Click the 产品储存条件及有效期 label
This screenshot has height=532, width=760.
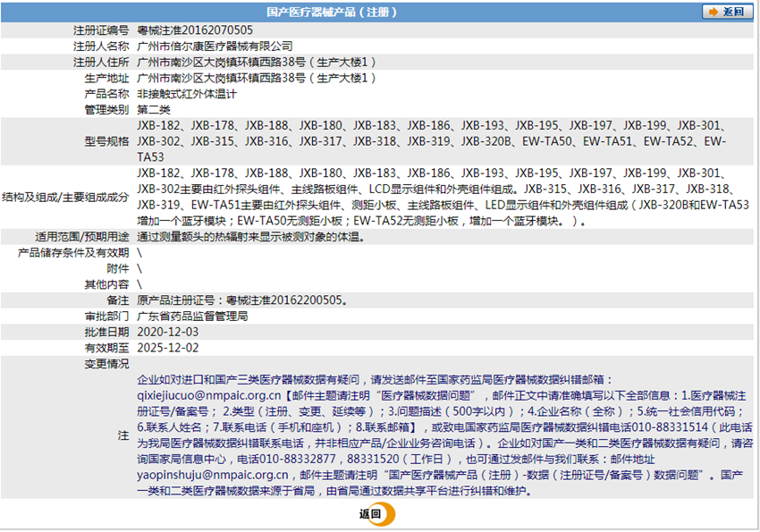click(x=73, y=252)
